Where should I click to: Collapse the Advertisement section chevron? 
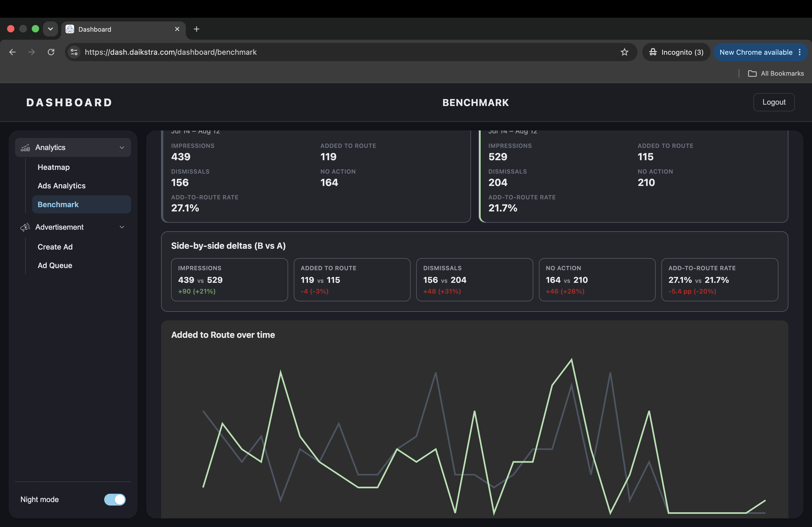click(122, 227)
